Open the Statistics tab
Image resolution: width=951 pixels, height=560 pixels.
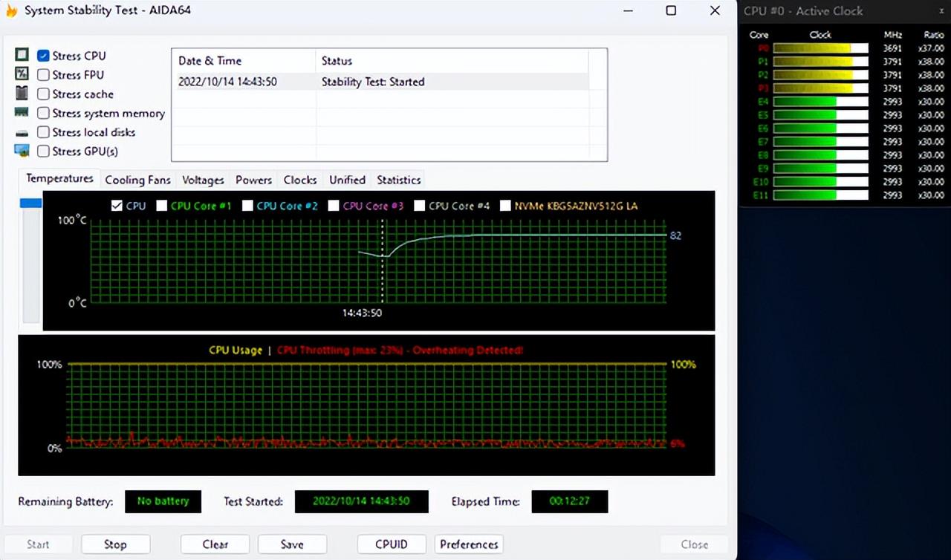coord(398,180)
